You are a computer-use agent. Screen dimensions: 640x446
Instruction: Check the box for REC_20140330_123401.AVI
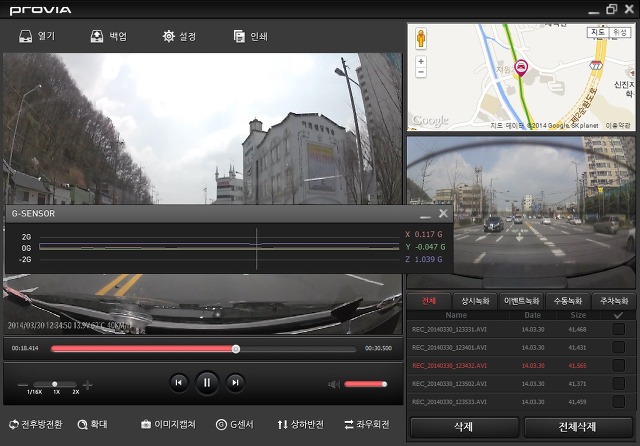tap(618, 347)
